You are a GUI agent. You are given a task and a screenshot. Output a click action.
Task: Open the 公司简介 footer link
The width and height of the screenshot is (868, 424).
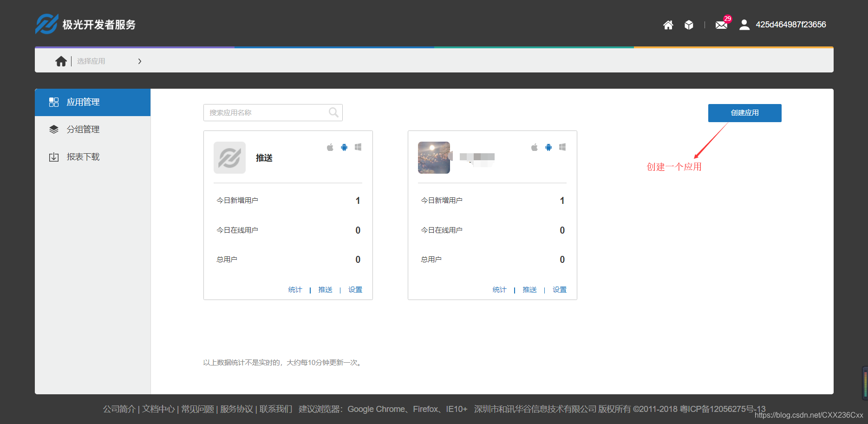click(119, 409)
